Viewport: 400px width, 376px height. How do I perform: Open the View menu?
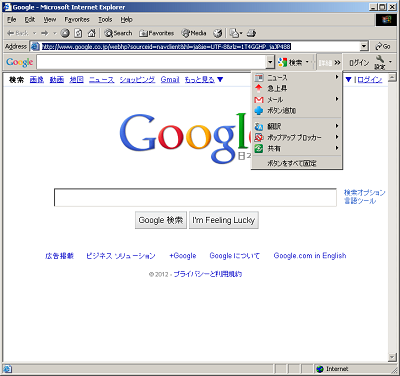[50, 20]
